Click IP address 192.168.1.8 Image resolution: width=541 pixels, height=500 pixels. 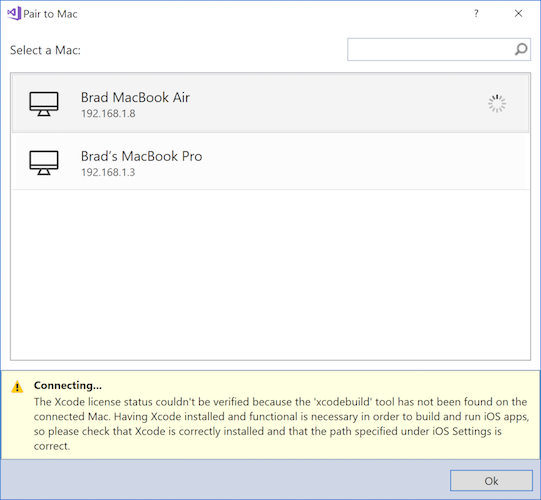[108, 114]
